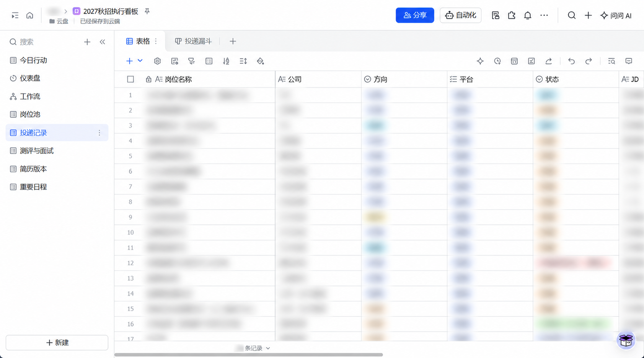
Task: Collapse the sidebar with double chevron
Action: tap(103, 42)
